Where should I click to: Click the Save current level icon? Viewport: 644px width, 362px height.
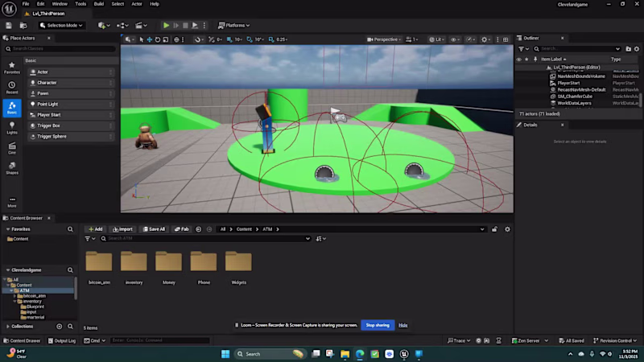tap(10, 25)
